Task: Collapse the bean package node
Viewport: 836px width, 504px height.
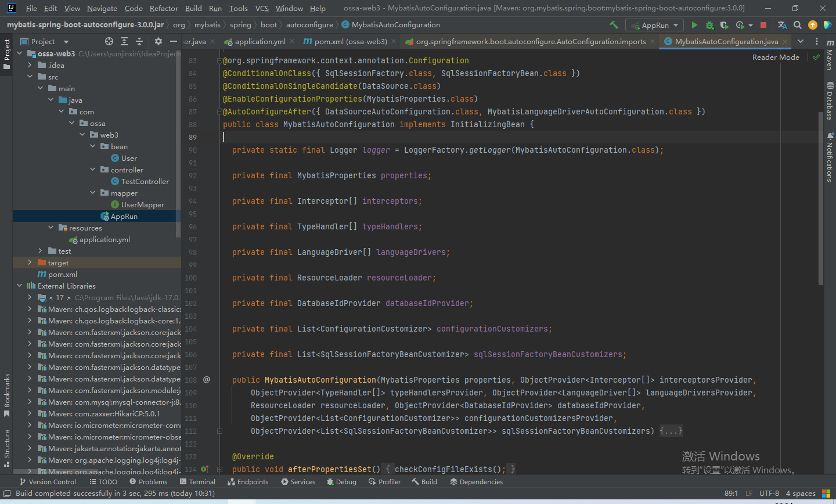Action: 93,146
